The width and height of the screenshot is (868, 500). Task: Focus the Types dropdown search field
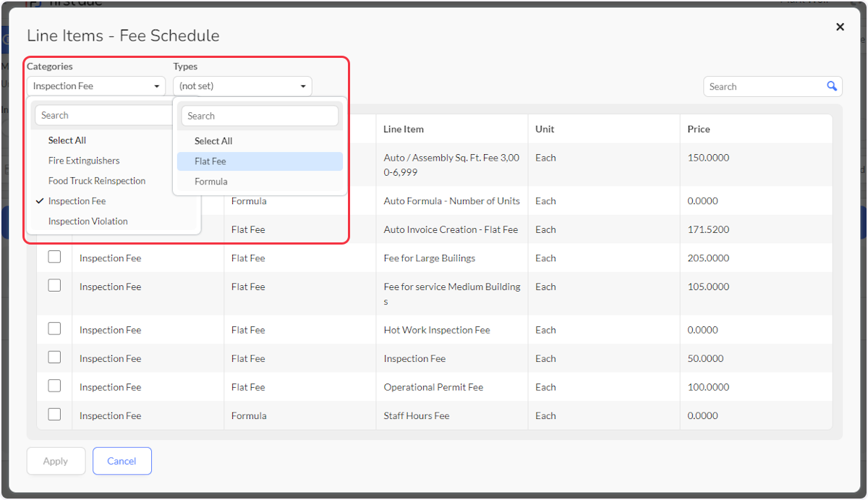click(260, 116)
